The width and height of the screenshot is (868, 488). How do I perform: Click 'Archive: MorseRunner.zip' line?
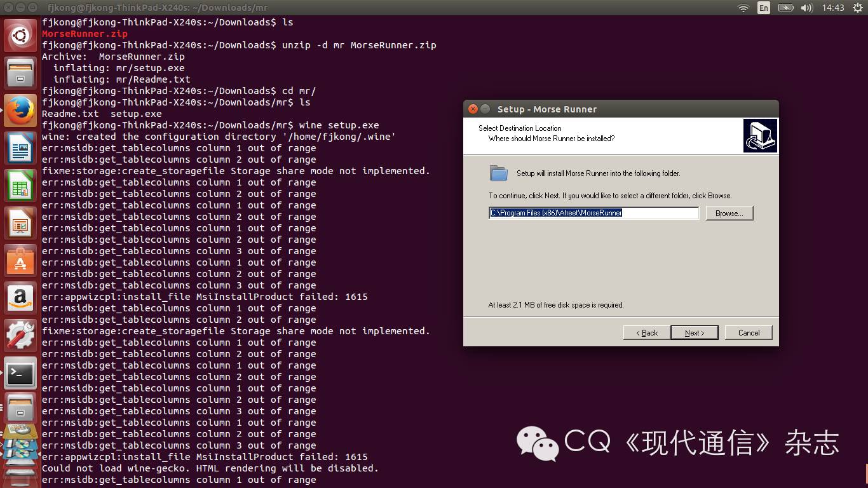click(113, 57)
